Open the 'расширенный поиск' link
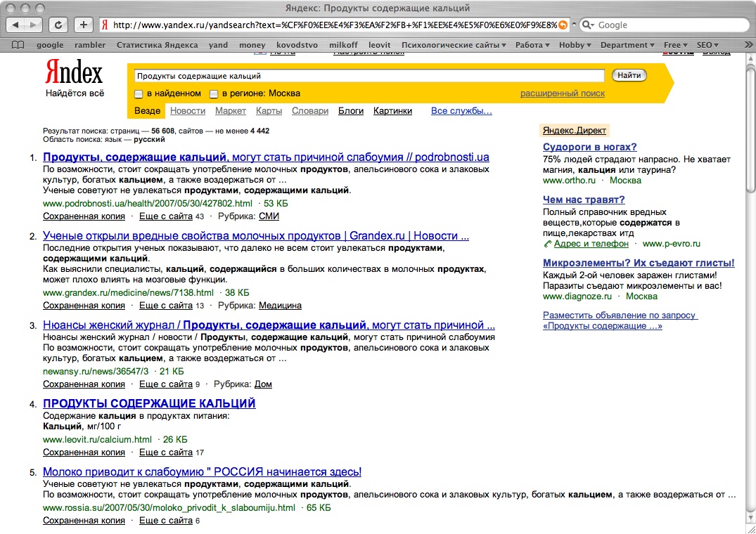This screenshot has width=756, height=534. tap(562, 93)
